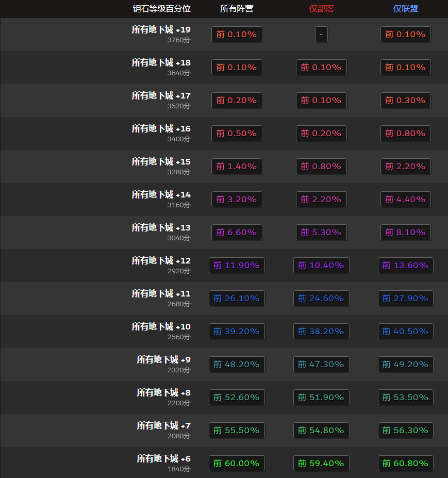Click the 前 4.40% badge

pyautogui.click(x=406, y=200)
